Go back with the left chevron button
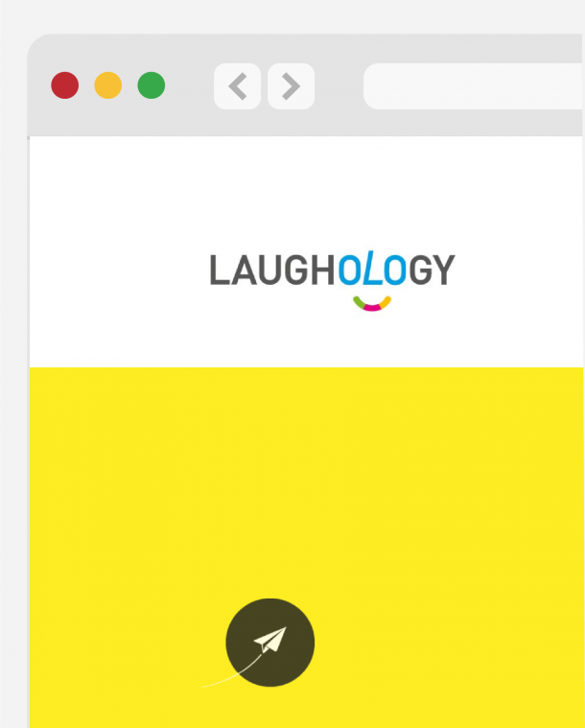The image size is (585, 728). [x=237, y=86]
